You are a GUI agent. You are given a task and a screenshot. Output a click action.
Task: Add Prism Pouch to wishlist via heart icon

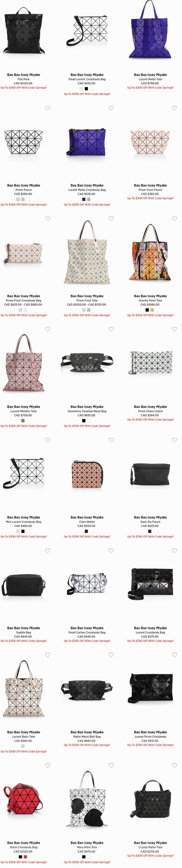pos(48,108)
